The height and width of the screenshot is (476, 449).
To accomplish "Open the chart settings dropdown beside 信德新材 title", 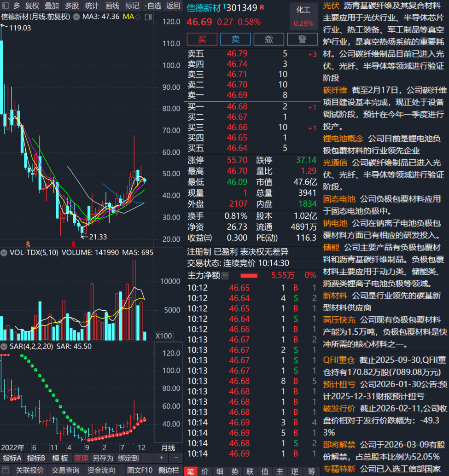I will click(x=76, y=17).
